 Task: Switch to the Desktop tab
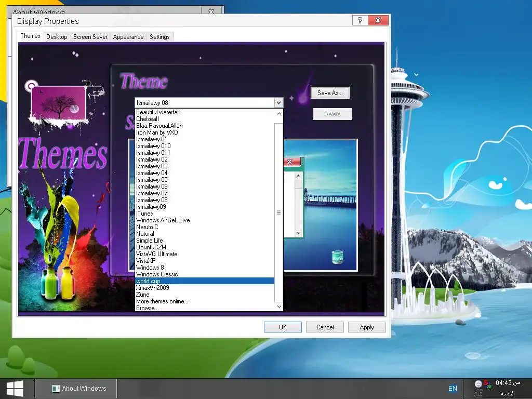(57, 37)
